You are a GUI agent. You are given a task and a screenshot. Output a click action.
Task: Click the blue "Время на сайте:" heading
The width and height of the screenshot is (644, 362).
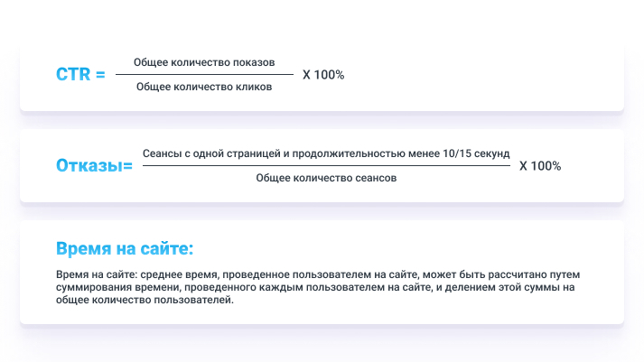[125, 248]
